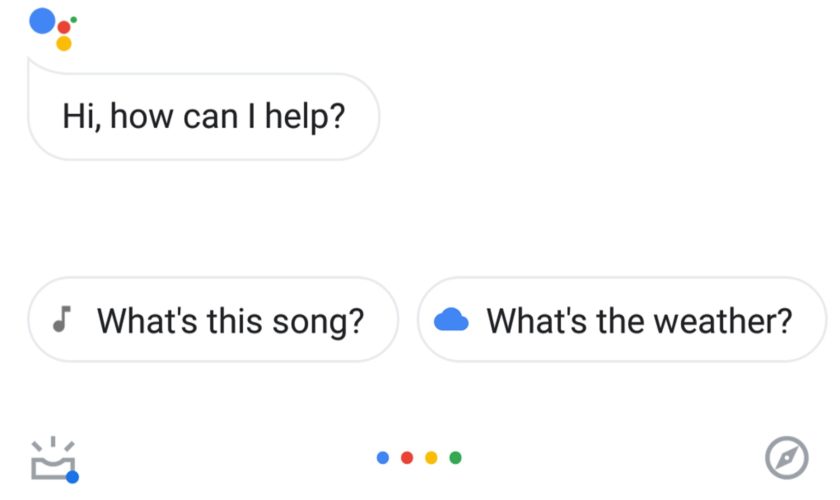
Task: Tap the blue dot in the listening indicator
Action: [382, 458]
